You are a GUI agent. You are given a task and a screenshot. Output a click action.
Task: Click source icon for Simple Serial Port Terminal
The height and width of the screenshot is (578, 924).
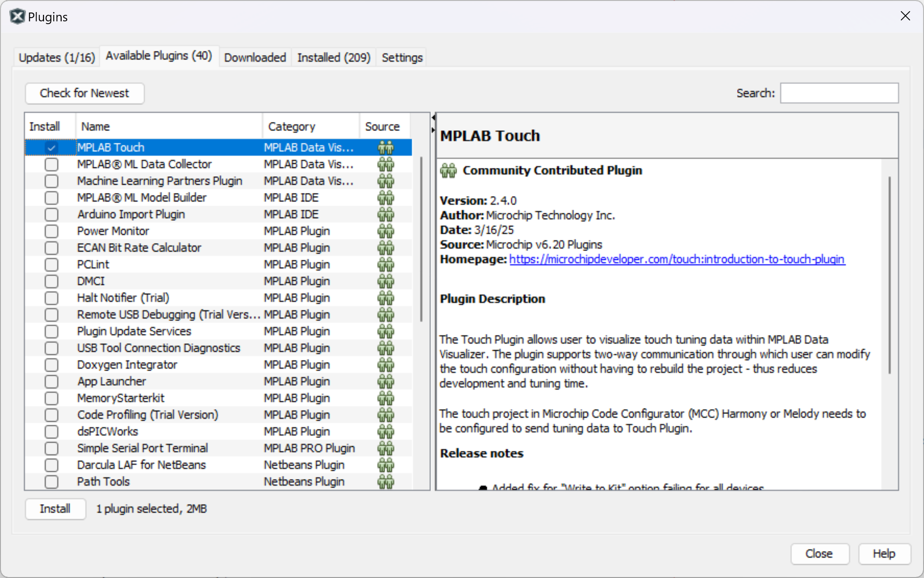[385, 448]
